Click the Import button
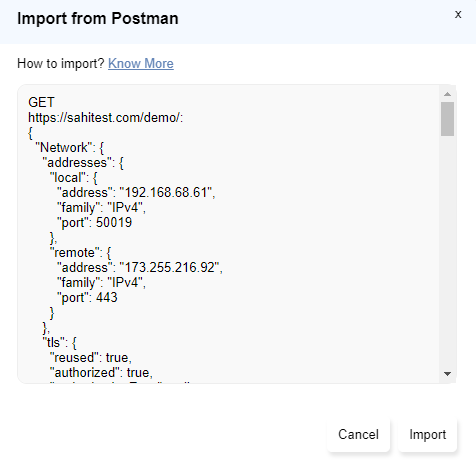 pos(427,435)
